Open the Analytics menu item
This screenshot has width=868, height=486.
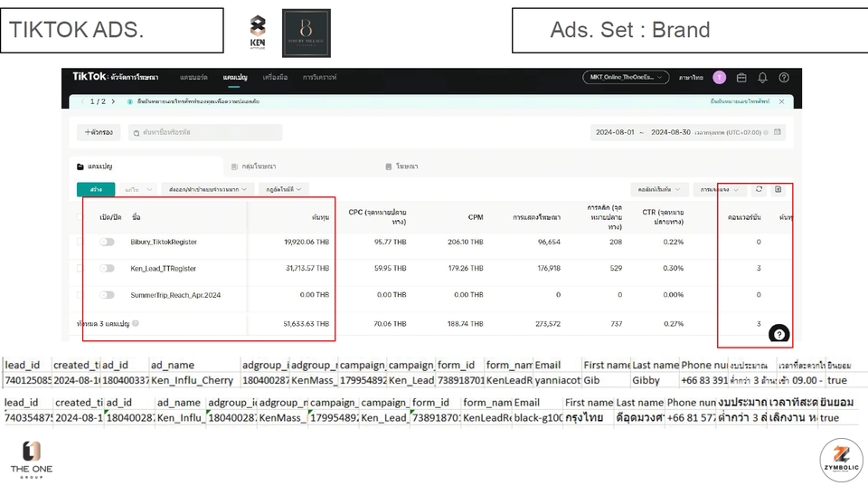(319, 78)
